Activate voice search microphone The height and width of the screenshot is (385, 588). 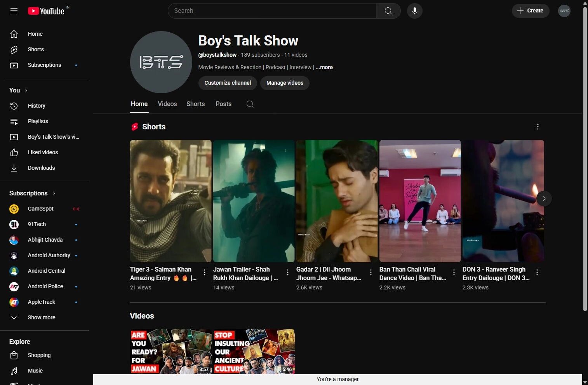pyautogui.click(x=414, y=11)
